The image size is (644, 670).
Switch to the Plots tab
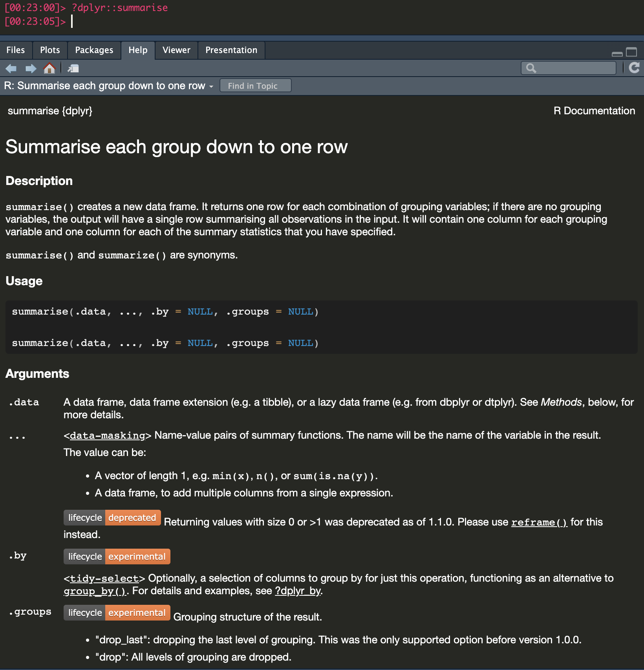tap(50, 50)
